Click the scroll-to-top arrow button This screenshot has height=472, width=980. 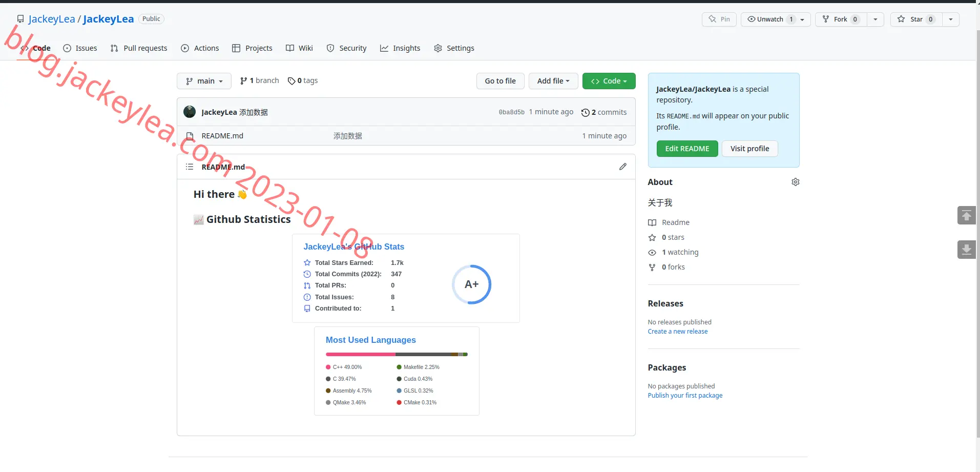966,215
